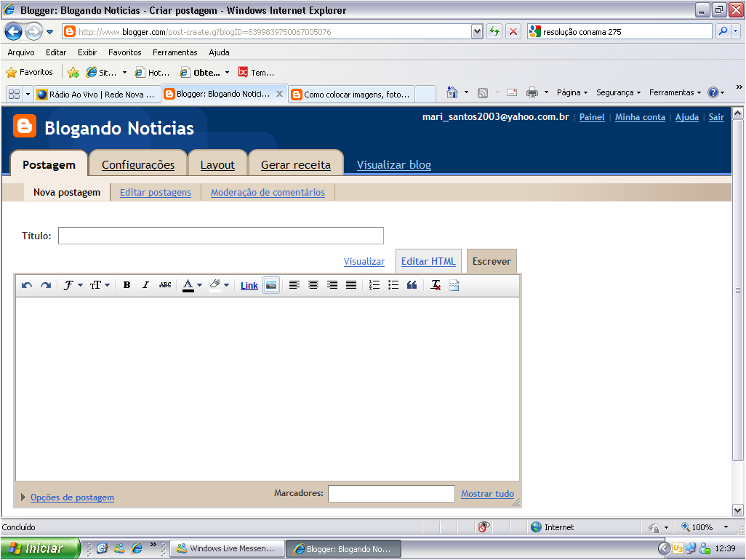Insert a blockquote using the quote icon
This screenshot has width=746, height=560.
coord(412,284)
